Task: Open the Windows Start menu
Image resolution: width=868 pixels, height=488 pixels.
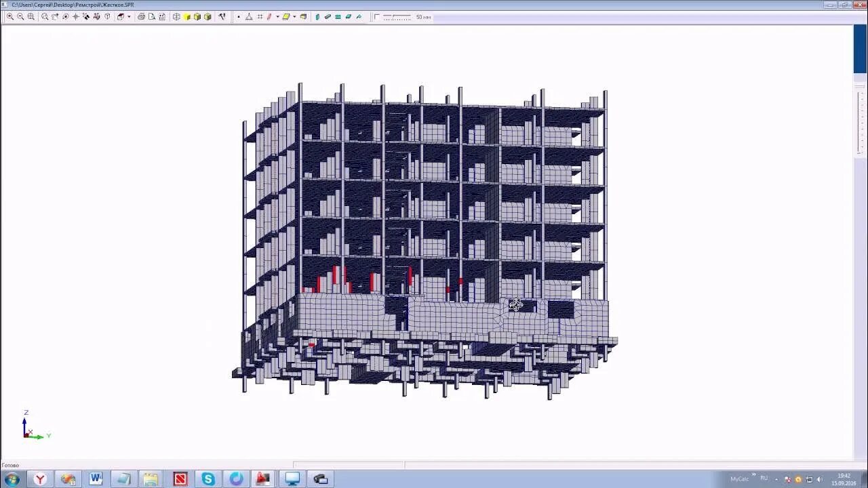Action: click(12, 479)
